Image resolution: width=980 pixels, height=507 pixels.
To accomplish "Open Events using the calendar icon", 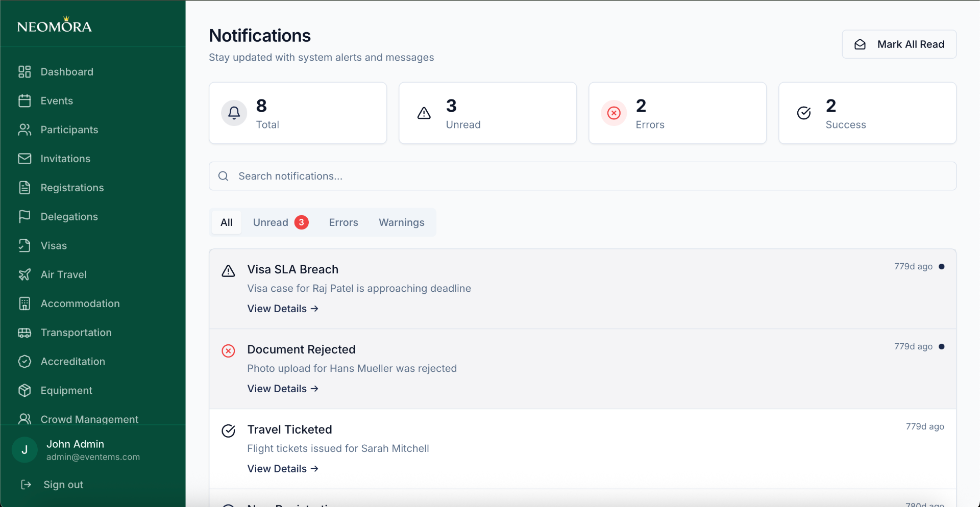I will coord(24,100).
